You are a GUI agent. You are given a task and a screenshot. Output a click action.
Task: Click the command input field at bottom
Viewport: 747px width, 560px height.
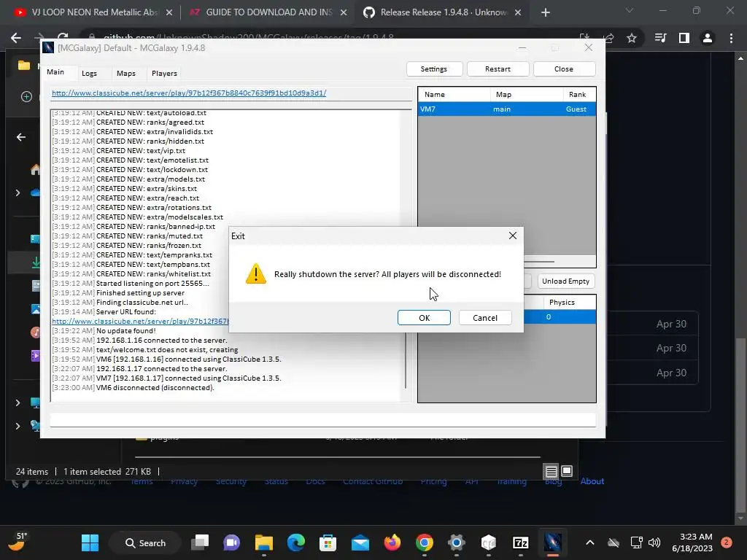tap(323, 419)
